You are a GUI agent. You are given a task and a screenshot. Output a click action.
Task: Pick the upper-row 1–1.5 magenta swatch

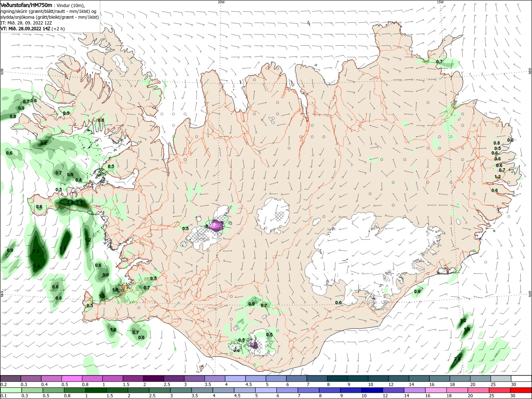(x=112, y=379)
